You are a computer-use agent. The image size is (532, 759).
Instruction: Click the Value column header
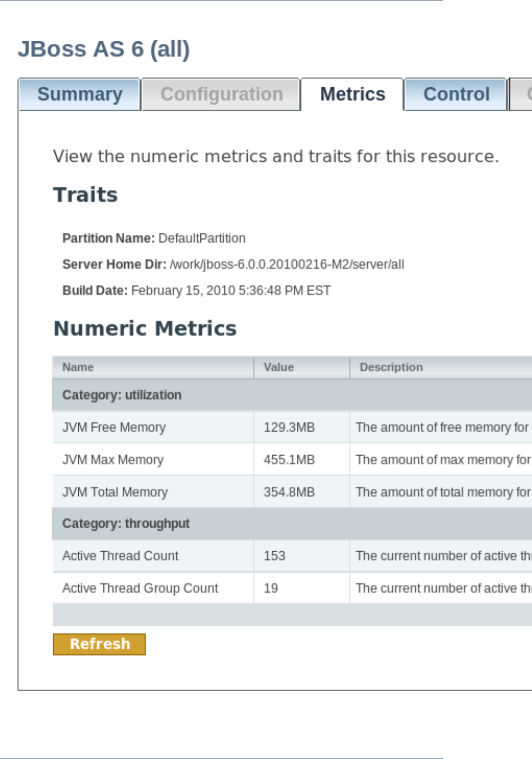point(279,367)
